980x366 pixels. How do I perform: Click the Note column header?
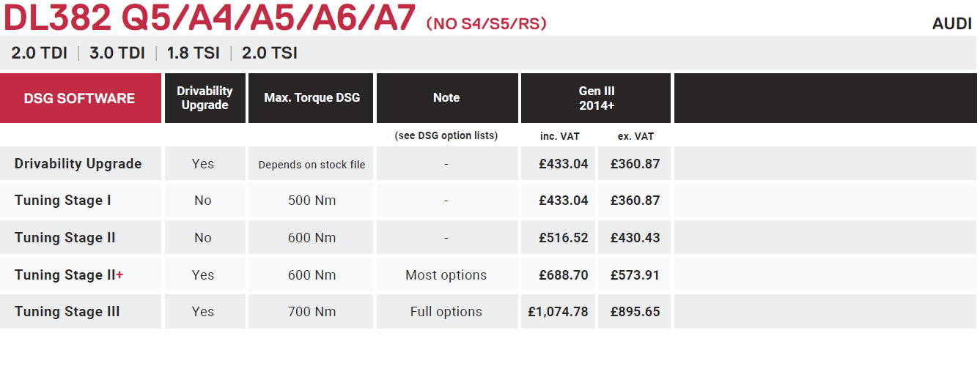[446, 98]
